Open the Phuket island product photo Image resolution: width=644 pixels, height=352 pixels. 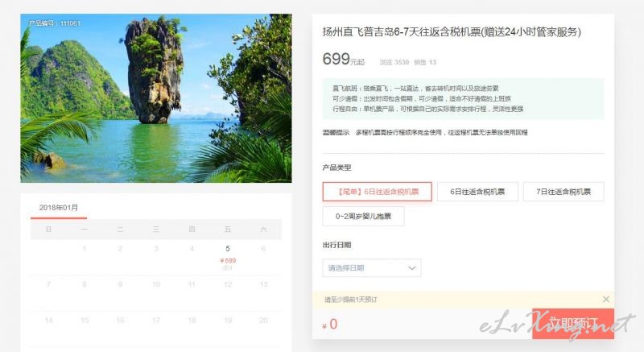click(156, 98)
